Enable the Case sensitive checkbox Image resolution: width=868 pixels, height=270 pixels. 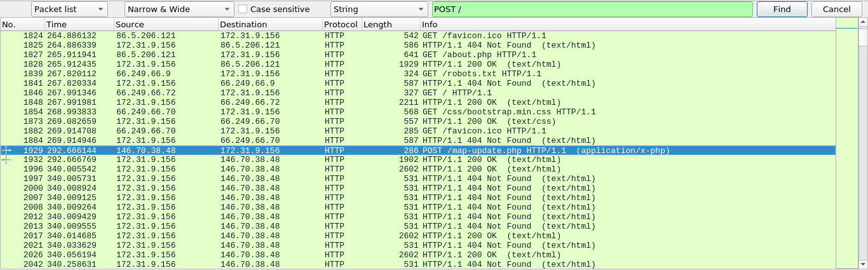click(x=243, y=10)
